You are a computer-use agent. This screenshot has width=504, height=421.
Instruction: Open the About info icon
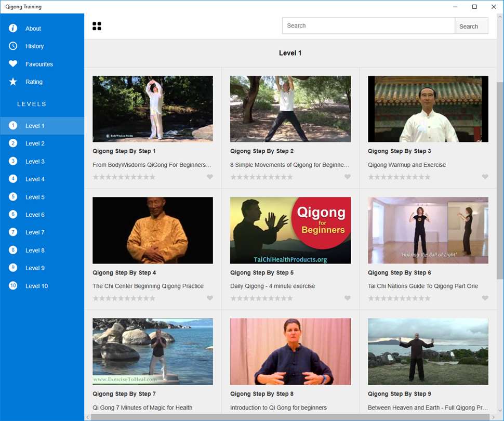[x=13, y=29]
